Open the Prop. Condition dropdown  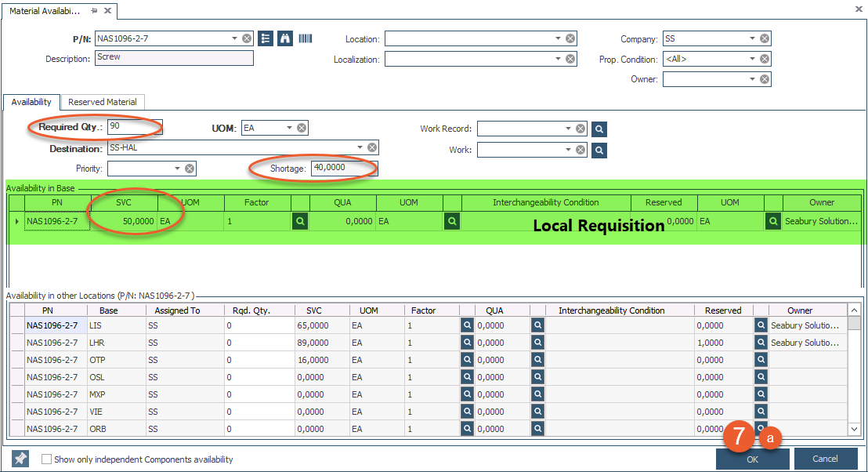[x=752, y=59]
